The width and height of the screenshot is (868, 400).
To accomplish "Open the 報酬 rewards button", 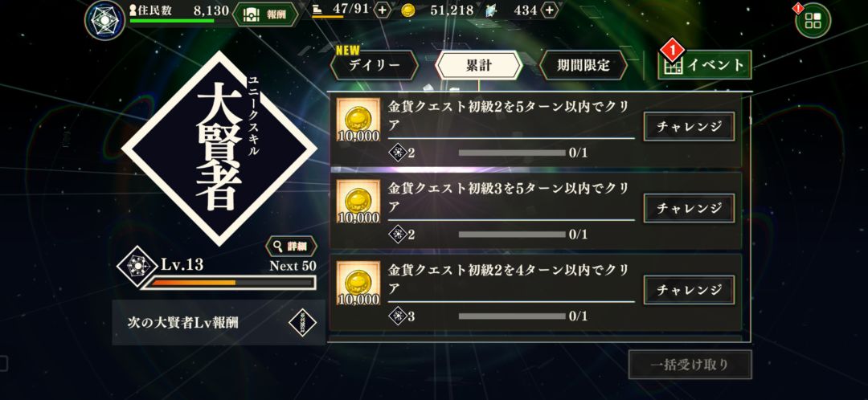I will [x=265, y=14].
